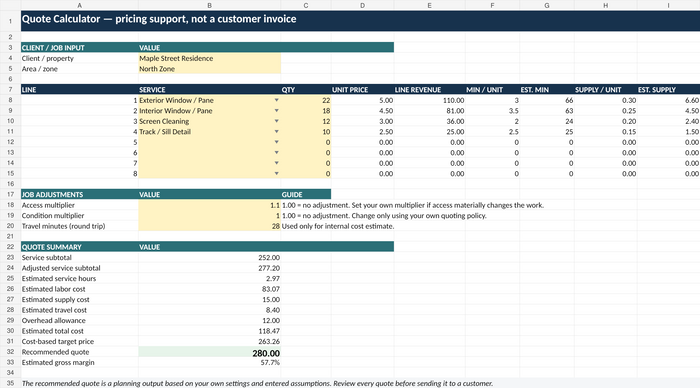This screenshot has width=700, height=388.
Task: Select the supply per unit value 0.30
Action: point(605,100)
